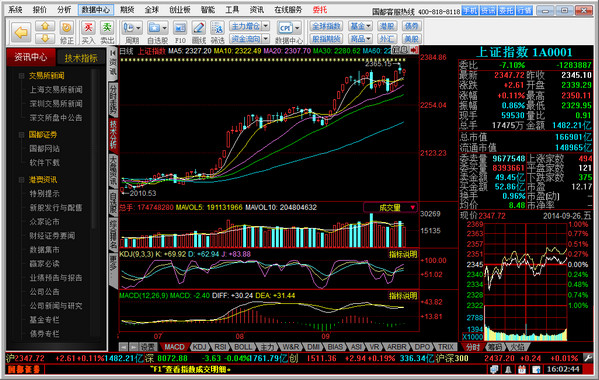Click the yellow back arrow icon
Image resolution: width=599 pixels, height=380 pixels.
pos(21,32)
